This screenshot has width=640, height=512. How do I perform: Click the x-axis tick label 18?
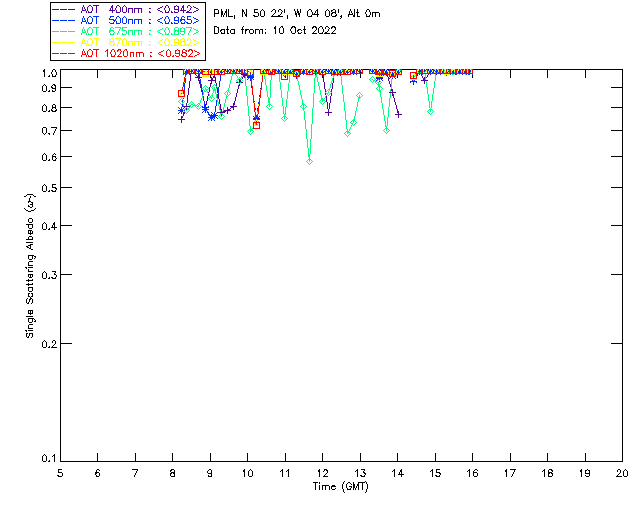click(x=547, y=473)
